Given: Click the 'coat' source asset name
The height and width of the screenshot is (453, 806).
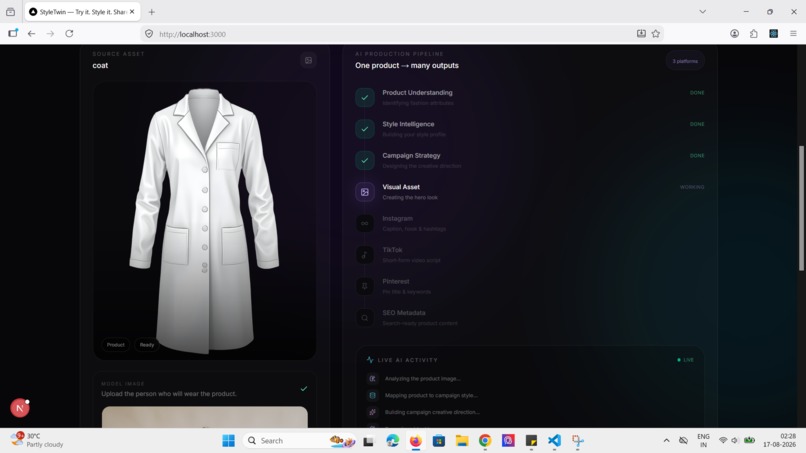Looking at the screenshot, I should (100, 65).
